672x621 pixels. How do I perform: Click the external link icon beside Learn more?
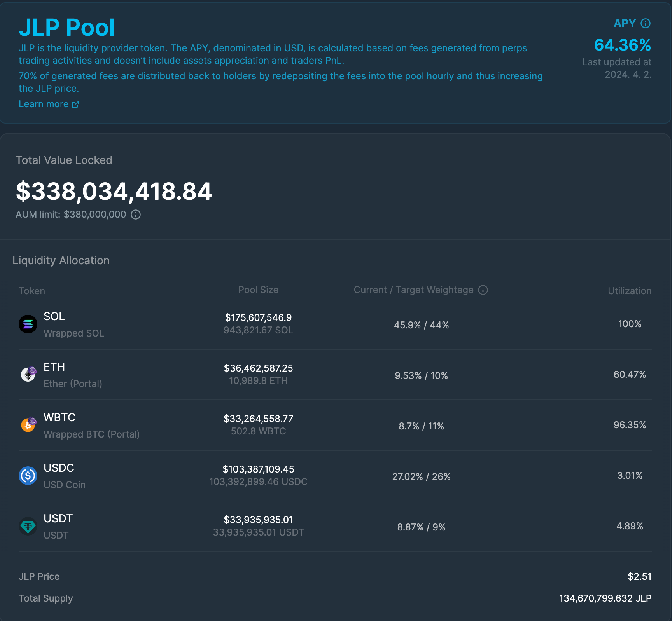point(75,104)
